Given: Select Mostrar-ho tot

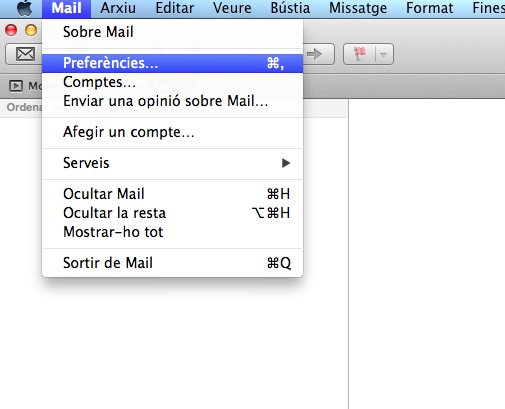Looking at the screenshot, I should [172, 232].
